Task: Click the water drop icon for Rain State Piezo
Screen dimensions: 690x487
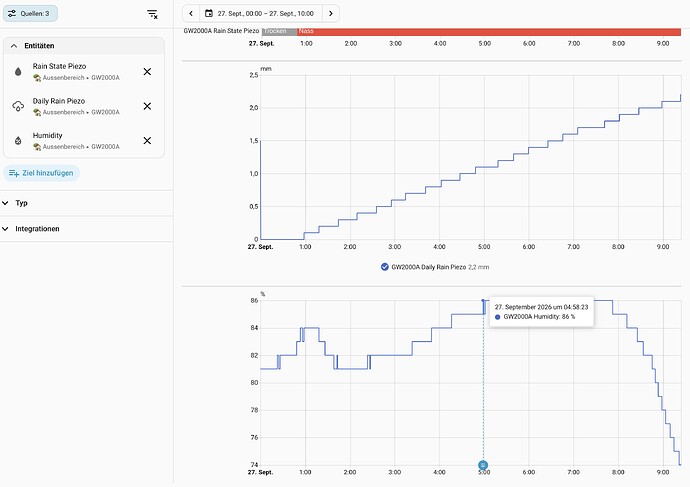Action: 18,72
